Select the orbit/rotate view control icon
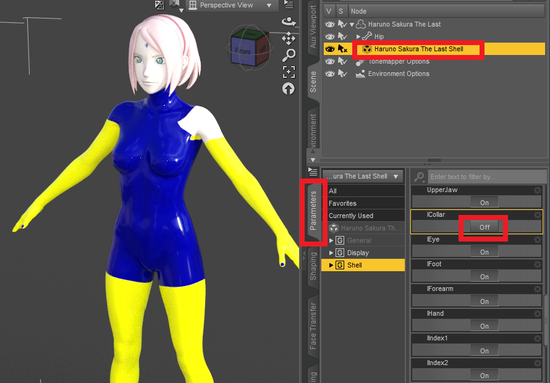The width and height of the screenshot is (550, 383). (288, 22)
